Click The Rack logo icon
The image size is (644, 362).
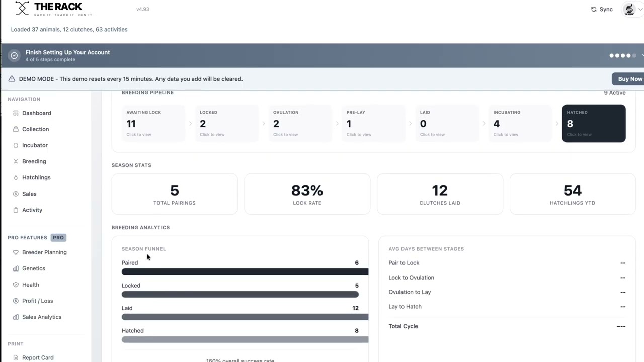coord(22,8)
